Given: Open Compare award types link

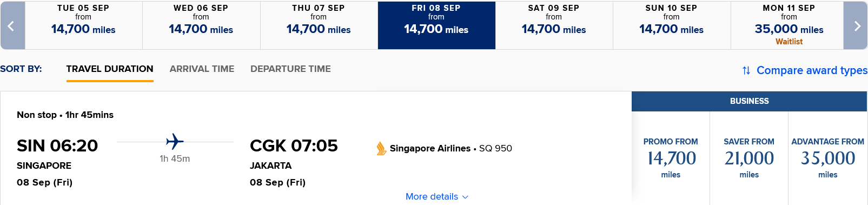Looking at the screenshot, I should coord(812,70).
